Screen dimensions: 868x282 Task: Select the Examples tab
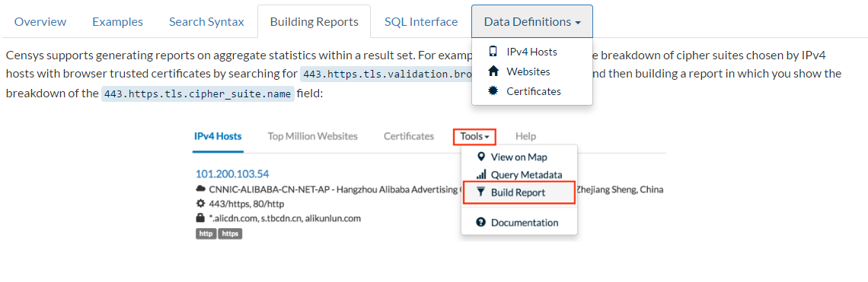point(117,21)
